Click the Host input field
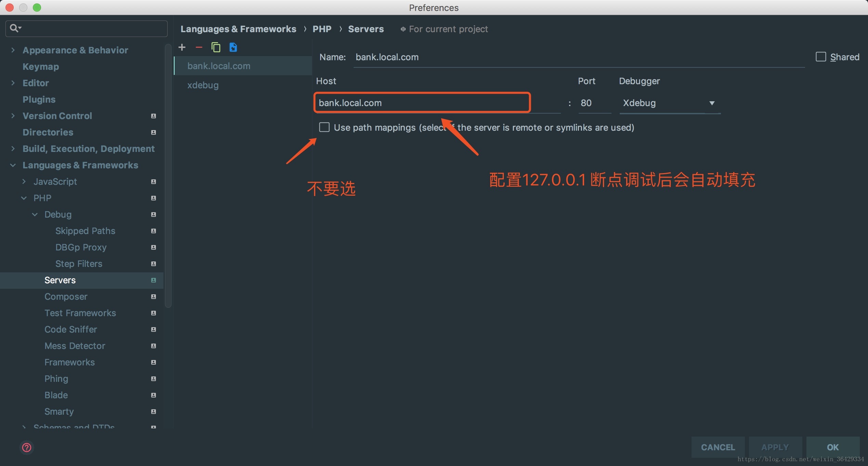The width and height of the screenshot is (868, 466). coord(421,103)
